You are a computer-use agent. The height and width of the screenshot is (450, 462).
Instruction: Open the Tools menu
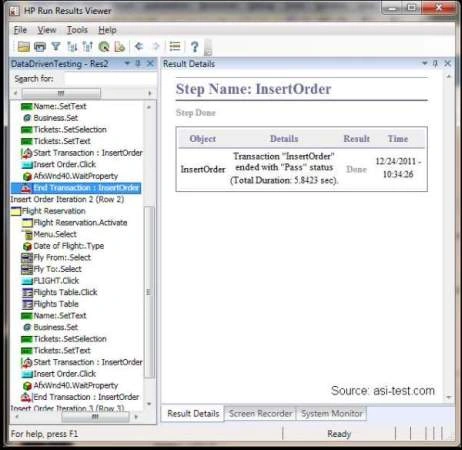pos(77,30)
